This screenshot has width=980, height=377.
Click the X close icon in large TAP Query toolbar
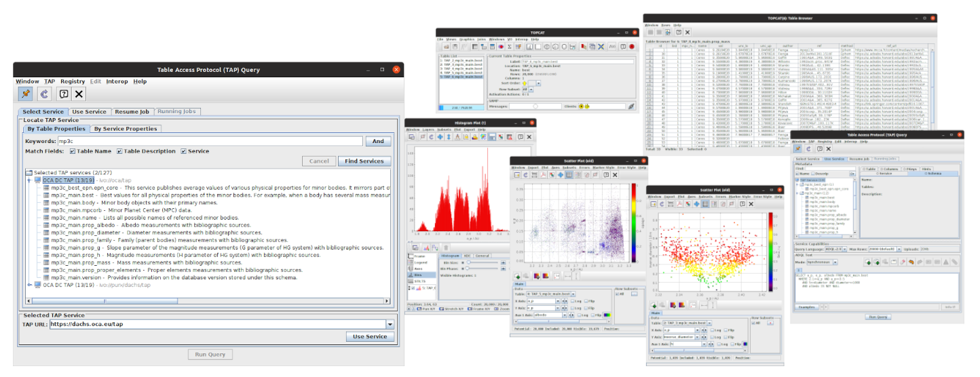click(x=79, y=94)
